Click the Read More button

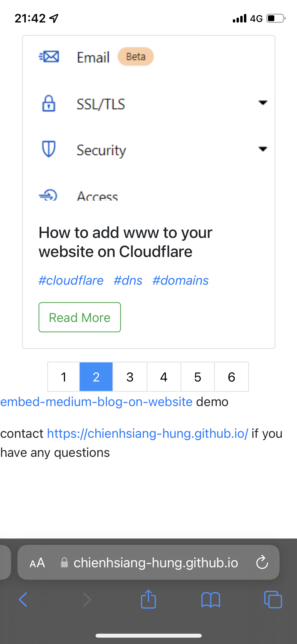[79, 317]
